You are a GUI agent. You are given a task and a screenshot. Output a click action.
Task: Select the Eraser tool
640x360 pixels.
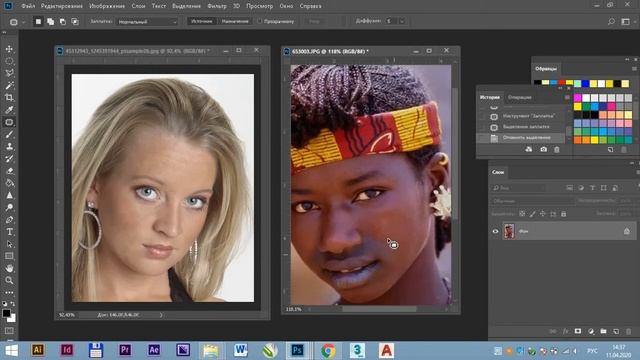9,171
